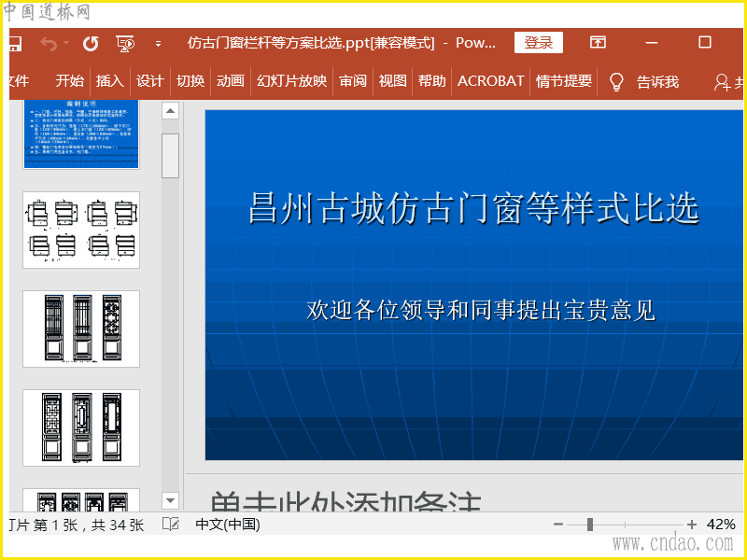747x560 pixels.
Task: Click the subtitle 欢迎各位领导和同事提出宝贵意见
Action: click(481, 310)
